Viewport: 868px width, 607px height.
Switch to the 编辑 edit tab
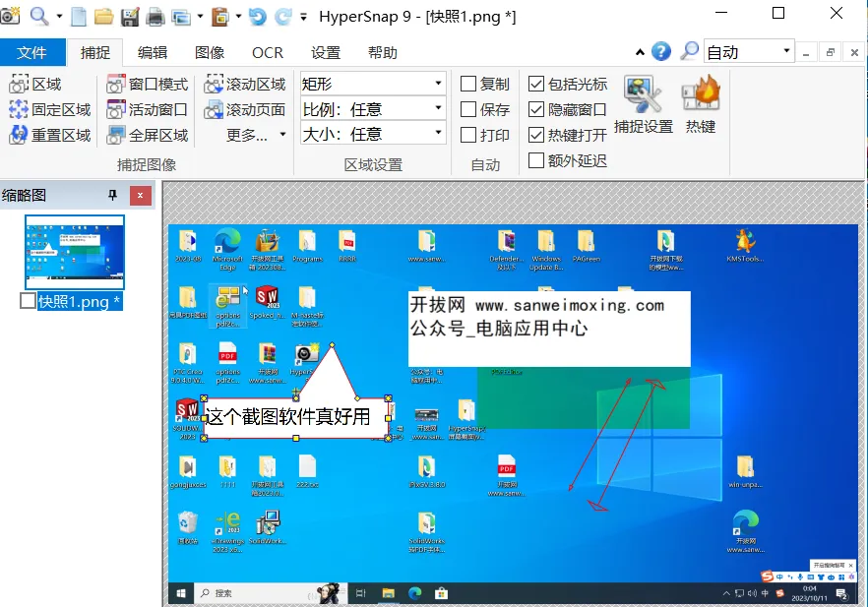pyautogui.click(x=153, y=52)
